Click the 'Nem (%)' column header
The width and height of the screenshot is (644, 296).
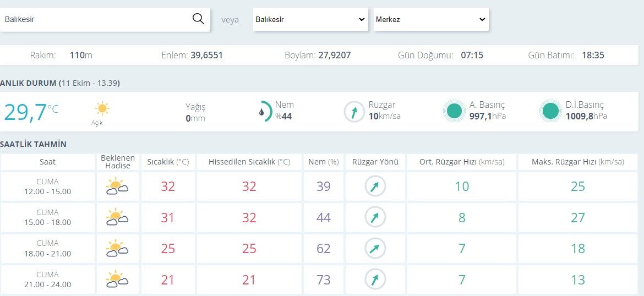point(324,162)
